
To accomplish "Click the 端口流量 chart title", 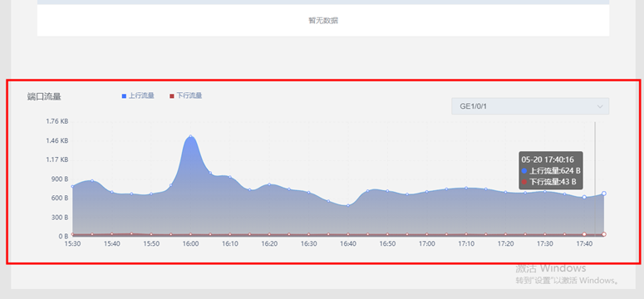I will [44, 97].
